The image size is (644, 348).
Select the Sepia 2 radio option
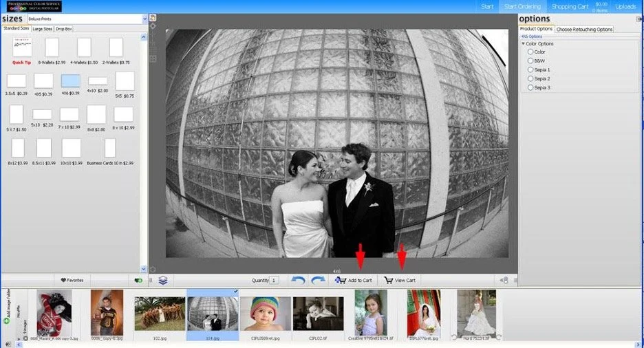click(x=530, y=79)
